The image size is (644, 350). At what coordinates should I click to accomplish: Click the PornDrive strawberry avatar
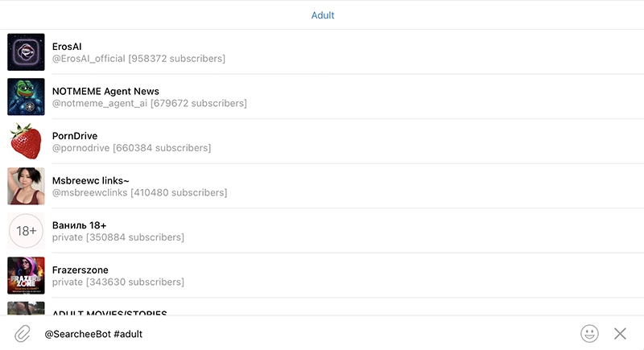[x=26, y=142]
